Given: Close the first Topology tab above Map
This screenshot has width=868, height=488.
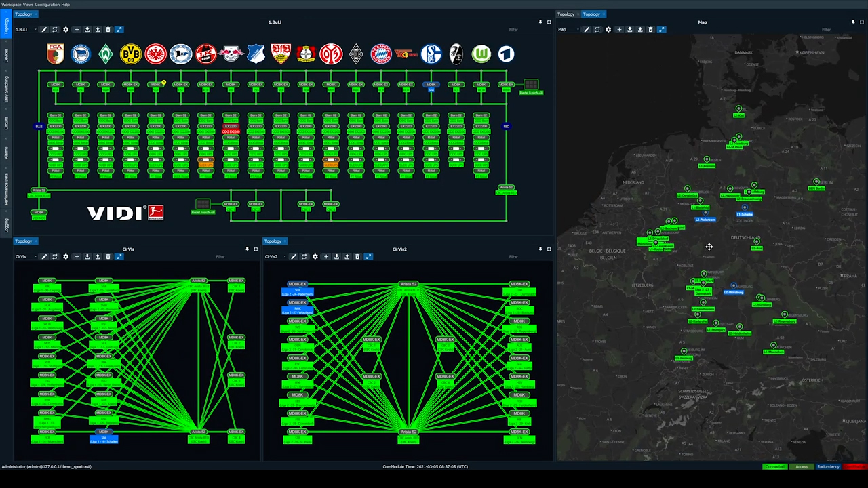Looking at the screenshot, I should 578,14.
